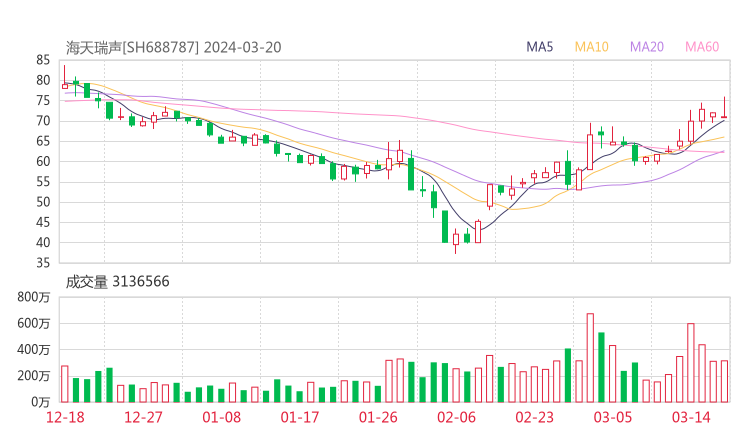The width and height of the screenshot is (740, 440).
Task: Click the 03-05 date axis label
Action: pyautogui.click(x=613, y=417)
